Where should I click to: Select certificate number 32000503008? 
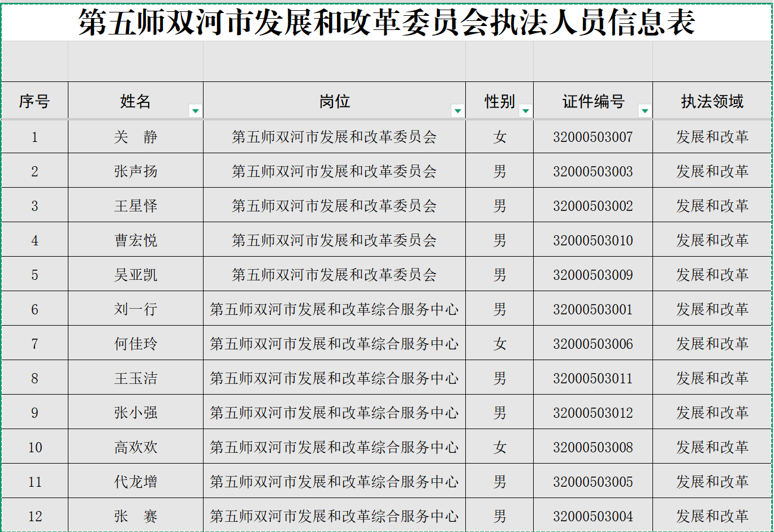593,447
